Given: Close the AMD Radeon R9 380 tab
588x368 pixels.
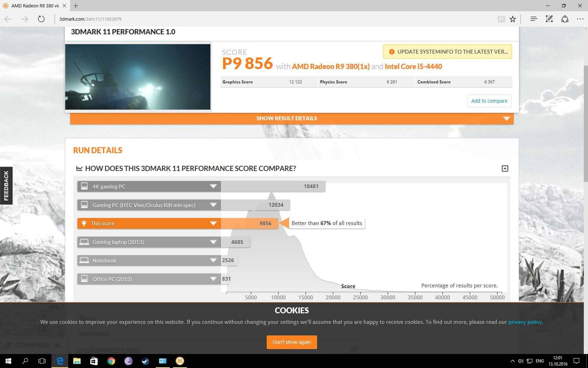Looking at the screenshot, I should [x=64, y=6].
